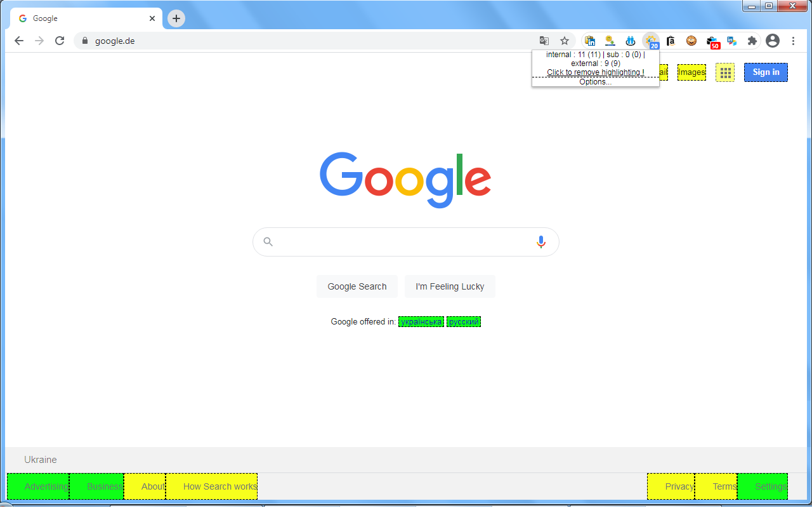Open the Business footer link
Image resolution: width=812 pixels, height=508 pixels.
pos(96,486)
